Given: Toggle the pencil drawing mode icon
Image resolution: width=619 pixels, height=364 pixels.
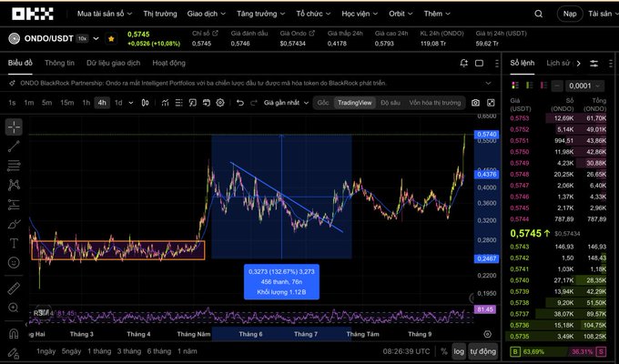Looking at the screenshot, I should click(14, 352).
